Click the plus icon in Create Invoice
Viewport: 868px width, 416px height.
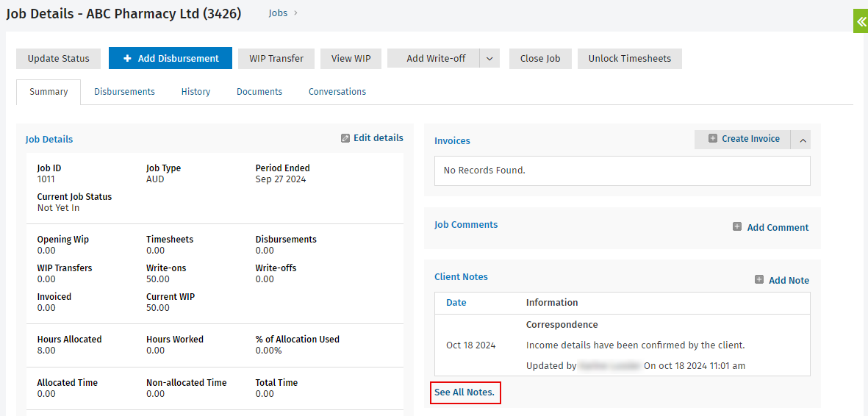point(713,138)
